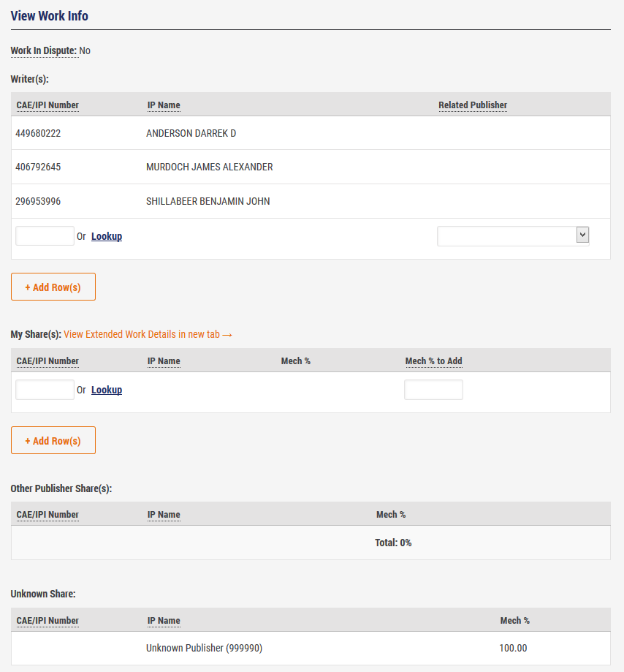The width and height of the screenshot is (624, 672).
Task: Open the Related Publisher dropdown
Action: pyautogui.click(x=513, y=236)
